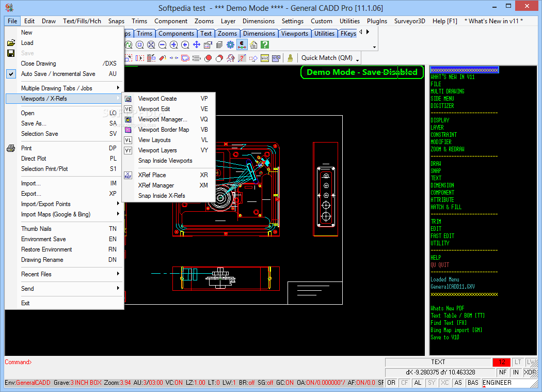Expand Multiple Drawing Tabs / Jobs submenu
This screenshot has width=542, height=392.
click(65, 88)
